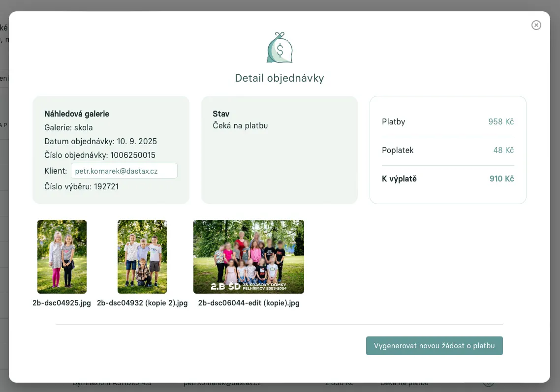The image size is (560, 392).
Task: Select the fee amount 48 Kč
Action: (503, 151)
